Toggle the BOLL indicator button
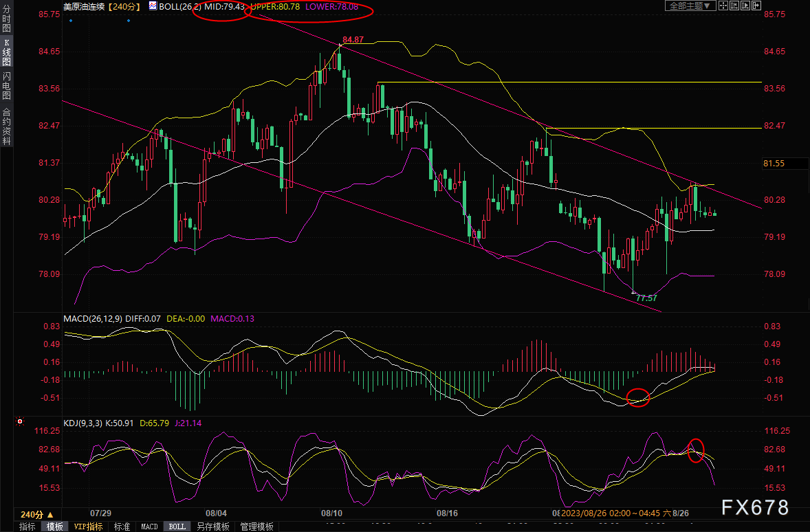This screenshot has width=810, height=532. pyautogui.click(x=177, y=527)
